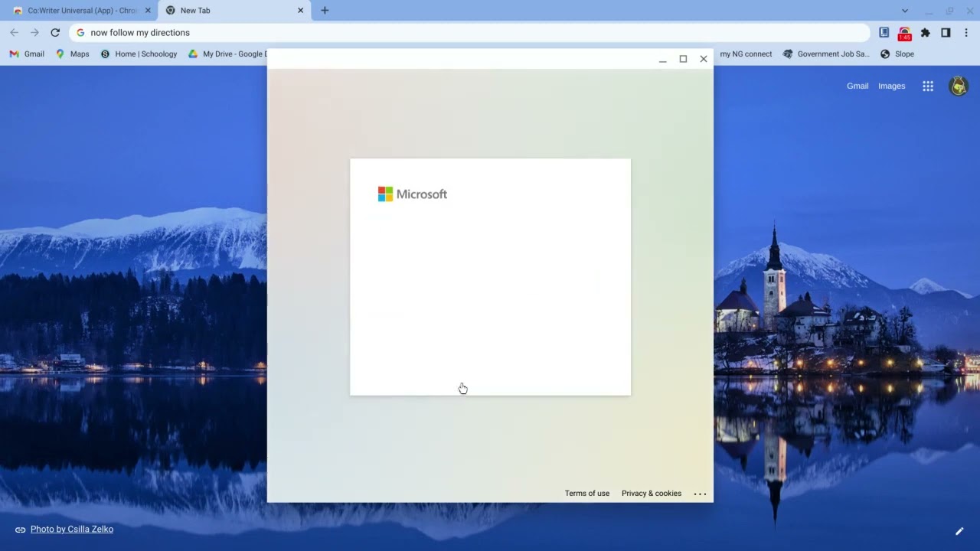Click the extension showing the 1:45 timer badge
The height and width of the screenshot is (551, 980).
pyautogui.click(x=904, y=34)
